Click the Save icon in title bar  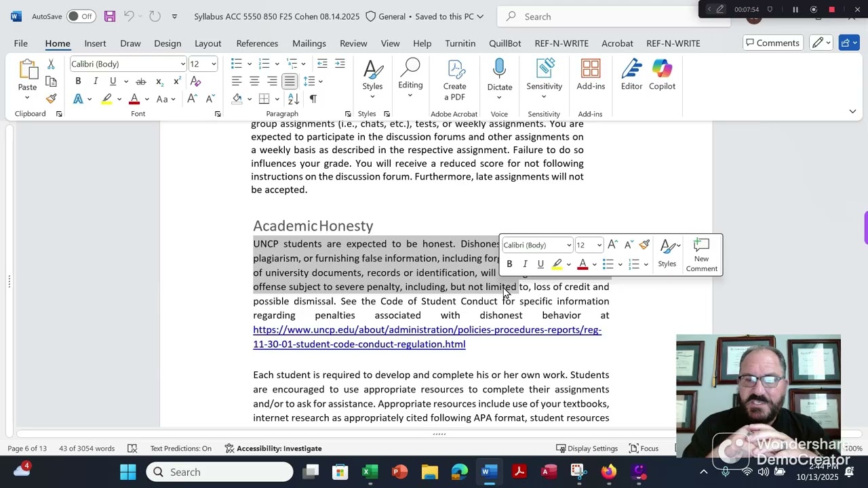pos(109,16)
